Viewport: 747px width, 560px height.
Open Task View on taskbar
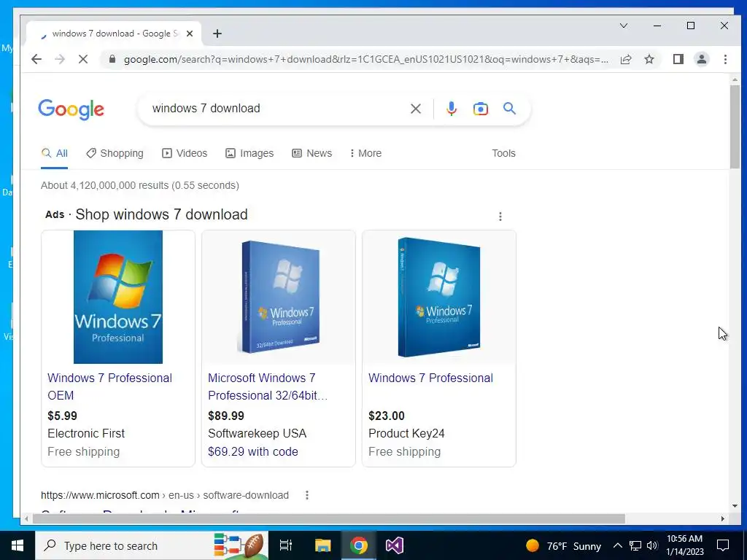(x=286, y=545)
